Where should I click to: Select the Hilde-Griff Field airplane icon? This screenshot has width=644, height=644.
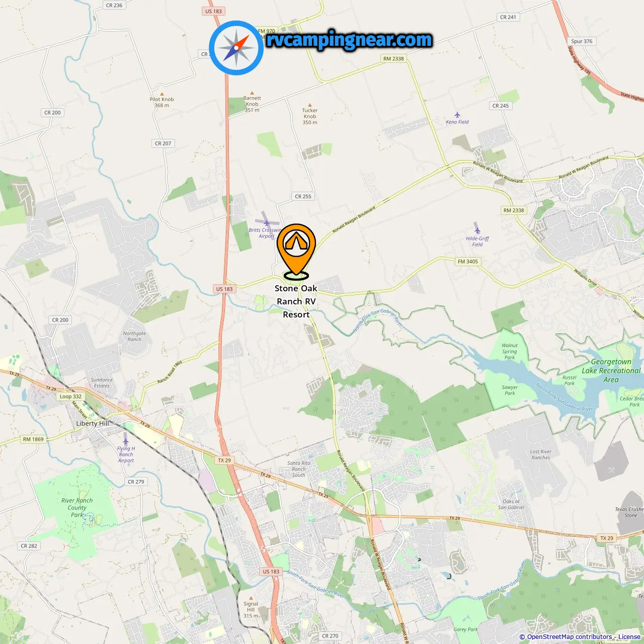point(477,231)
